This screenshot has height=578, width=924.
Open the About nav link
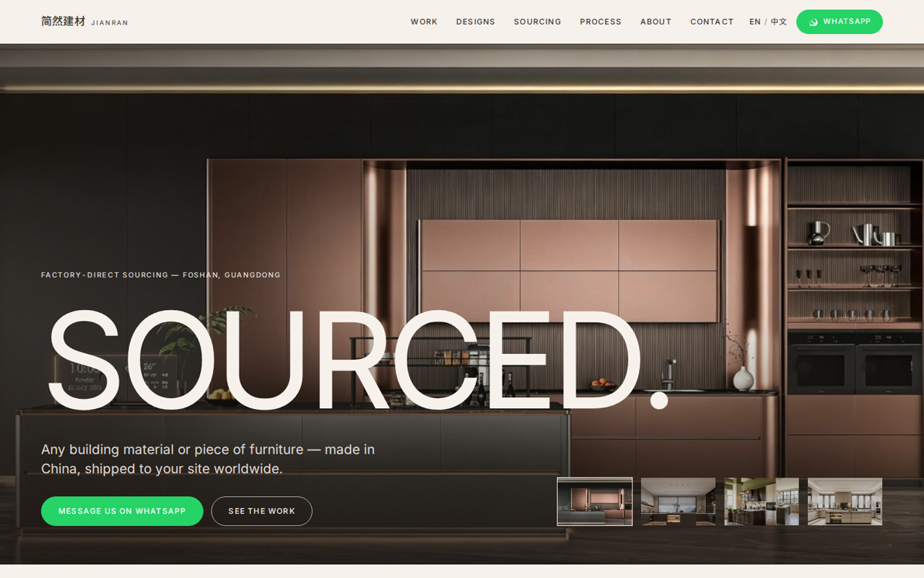point(655,22)
